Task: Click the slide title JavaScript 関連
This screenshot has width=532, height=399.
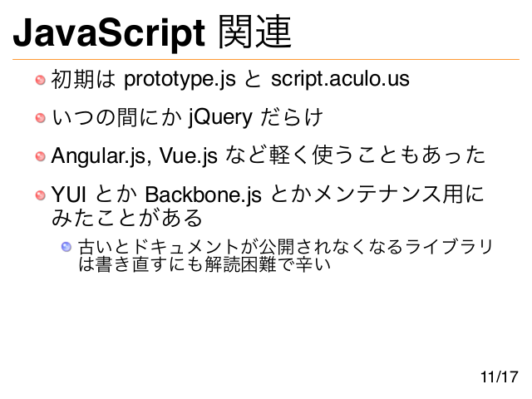Action: click(152, 33)
